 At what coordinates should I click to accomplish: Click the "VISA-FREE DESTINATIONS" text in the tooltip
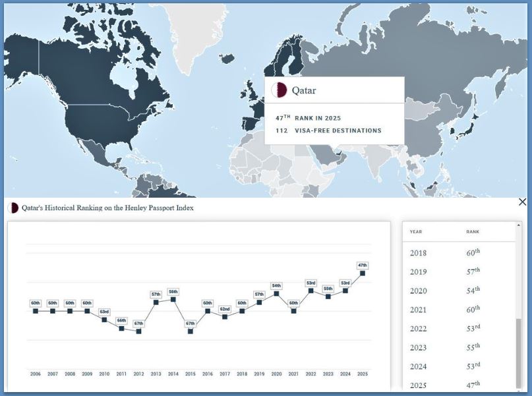click(x=338, y=130)
